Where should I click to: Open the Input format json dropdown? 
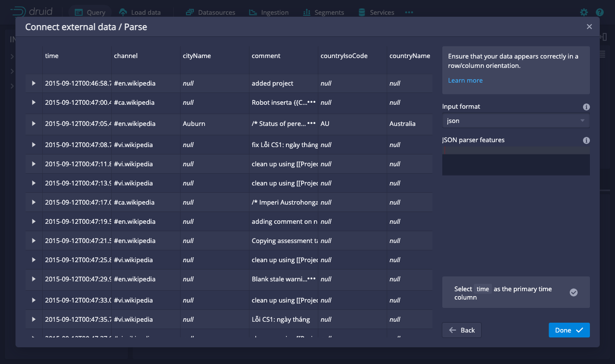[x=516, y=121]
